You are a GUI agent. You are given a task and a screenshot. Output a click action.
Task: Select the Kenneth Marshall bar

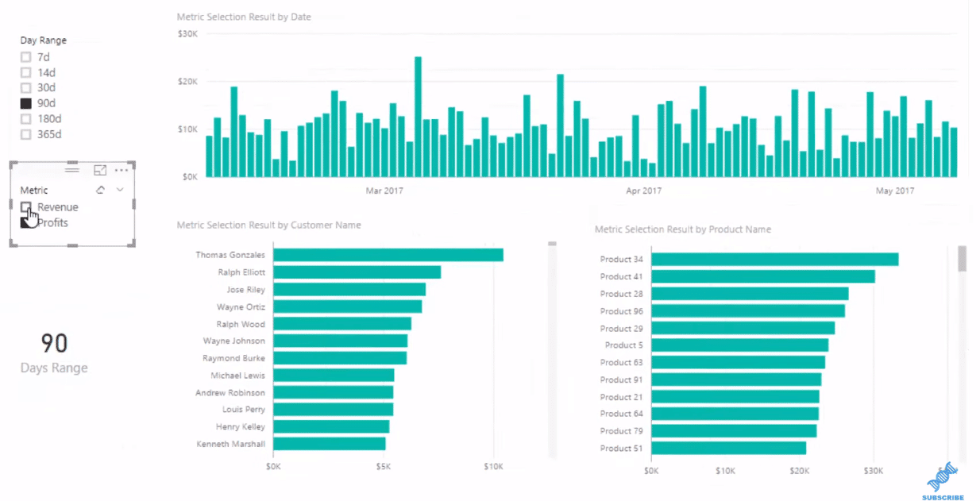click(x=330, y=444)
